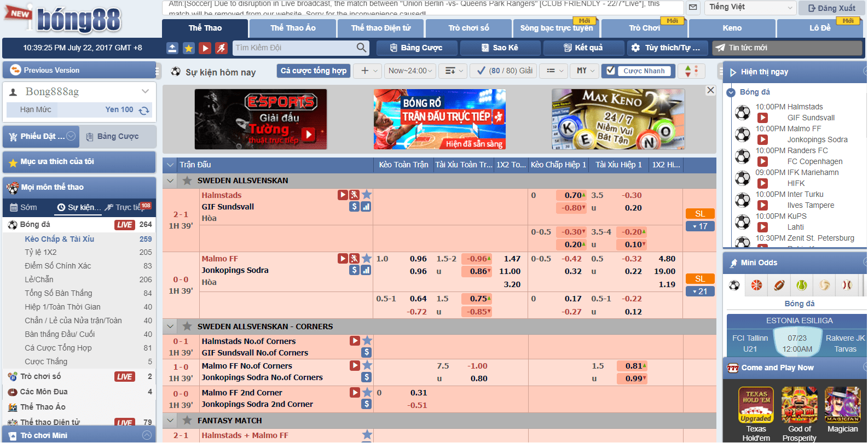This screenshot has width=868, height=443.
Task: Close the promotional banner area
Action: 710,90
